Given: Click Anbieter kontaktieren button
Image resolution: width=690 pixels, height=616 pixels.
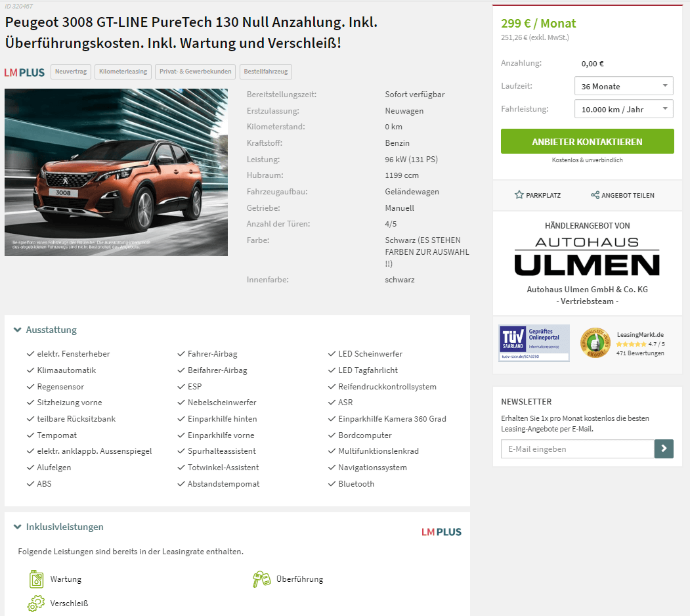Looking at the screenshot, I should (587, 141).
